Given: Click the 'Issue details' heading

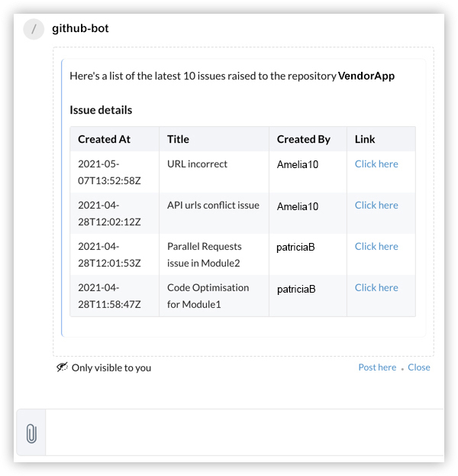Looking at the screenshot, I should pos(101,110).
